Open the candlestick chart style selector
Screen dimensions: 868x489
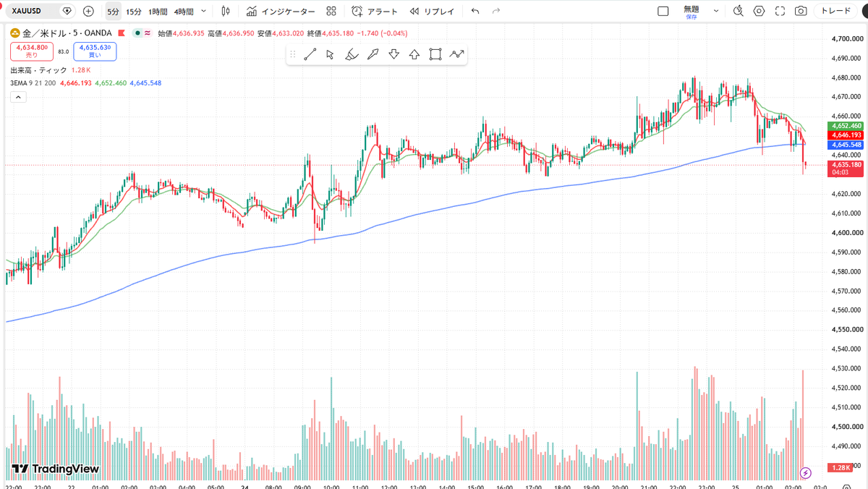[x=226, y=12]
